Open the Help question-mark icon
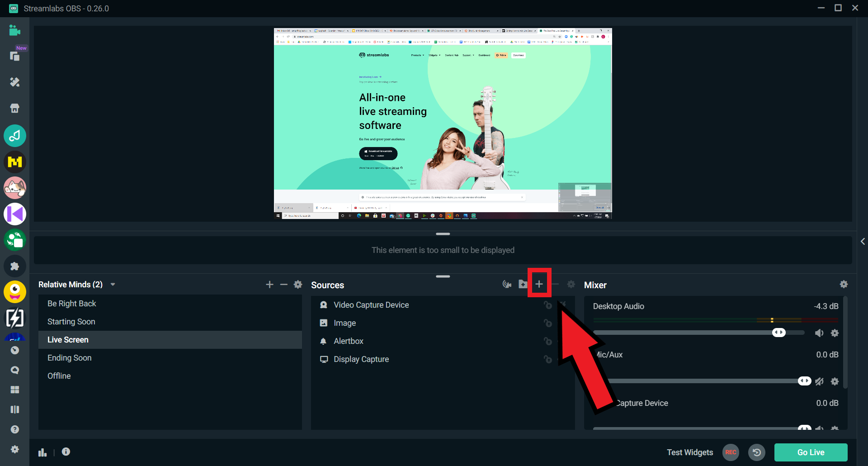This screenshot has height=466, width=868. tap(15, 429)
